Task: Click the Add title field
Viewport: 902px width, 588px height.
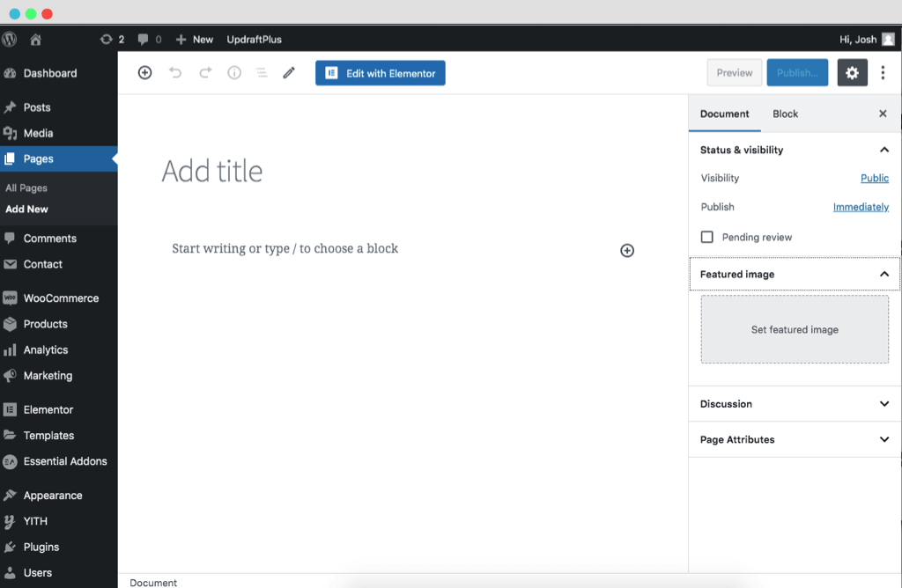Action: tap(211, 171)
